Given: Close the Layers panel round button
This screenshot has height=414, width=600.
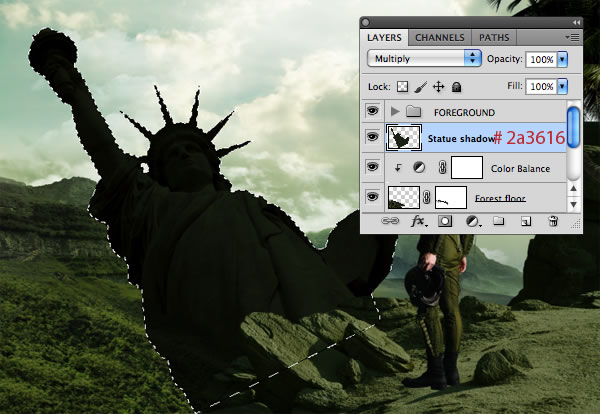Looking at the screenshot, I should tap(365, 23).
